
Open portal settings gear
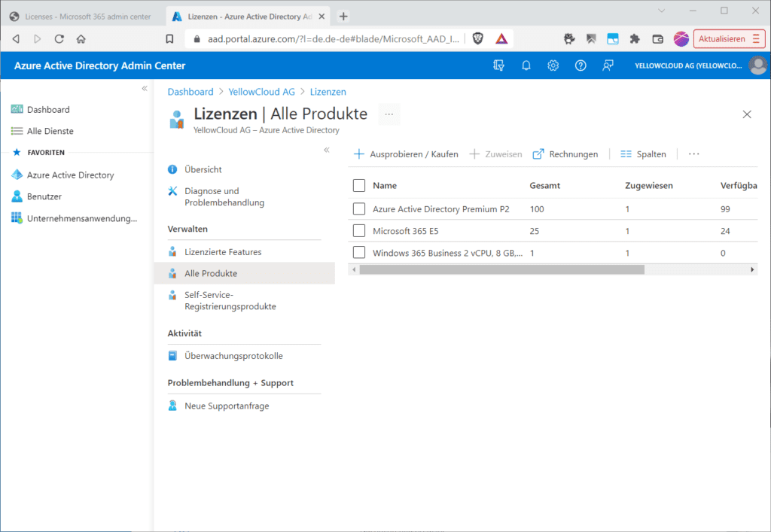click(x=553, y=65)
